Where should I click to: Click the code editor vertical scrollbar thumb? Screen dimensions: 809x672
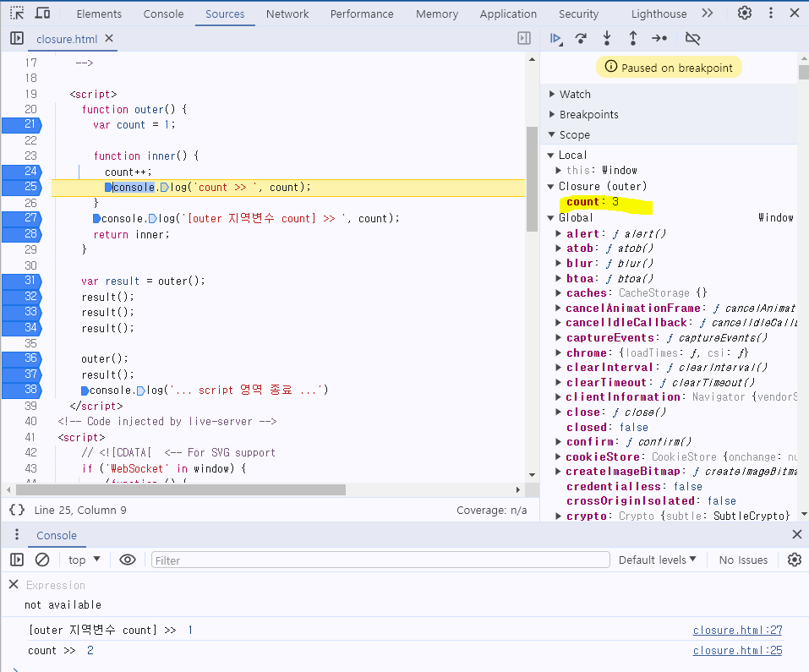pyautogui.click(x=532, y=178)
